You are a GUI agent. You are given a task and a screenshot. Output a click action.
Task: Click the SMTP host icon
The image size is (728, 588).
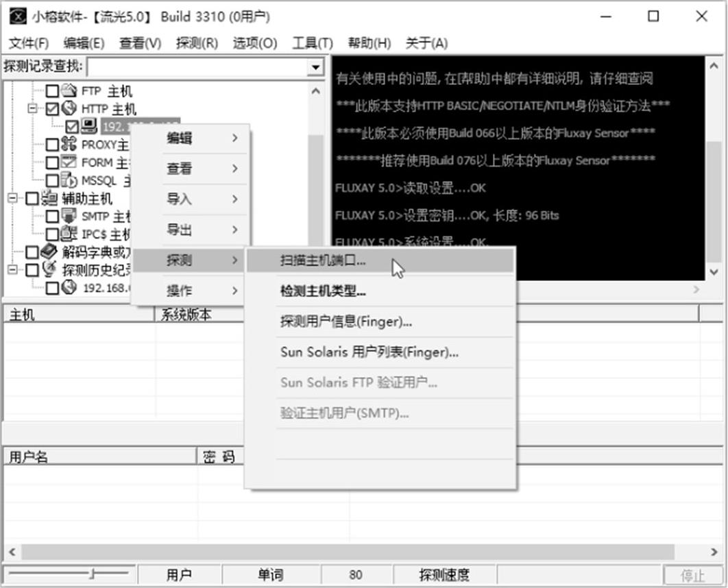click(69, 217)
